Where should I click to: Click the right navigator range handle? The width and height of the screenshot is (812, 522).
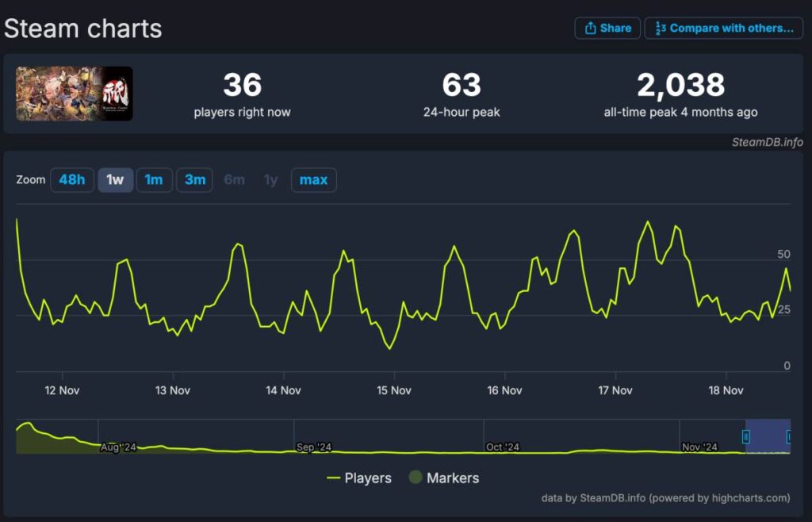coord(789,437)
